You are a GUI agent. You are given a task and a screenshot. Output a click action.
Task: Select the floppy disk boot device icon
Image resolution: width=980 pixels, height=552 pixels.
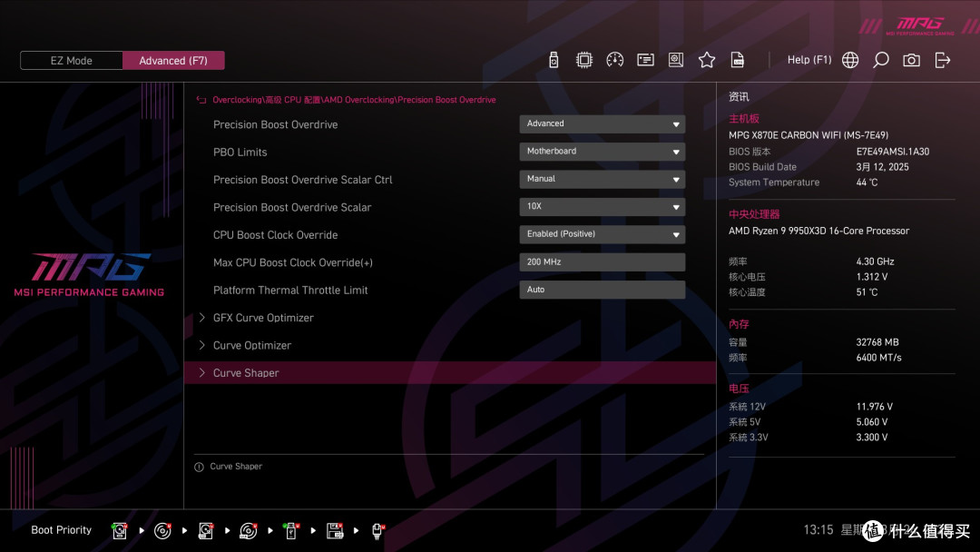[335, 531]
